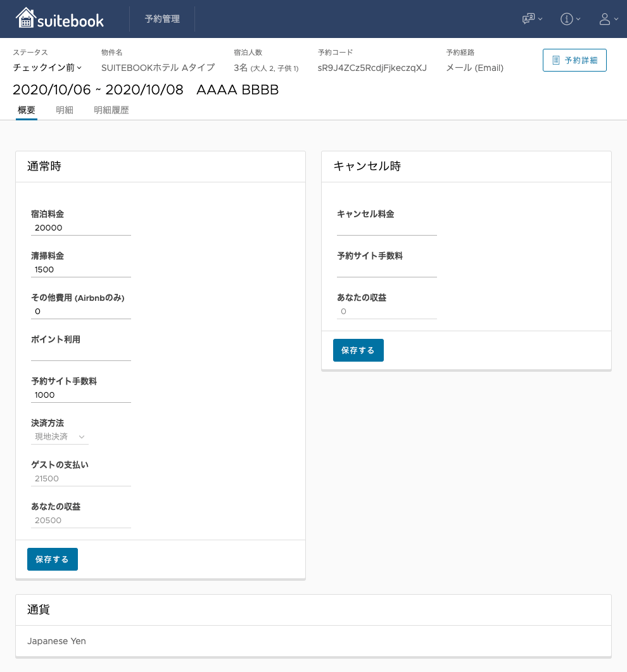Click the ゲストの支払い field showing 21500
This screenshot has width=627, height=672.
tap(80, 478)
